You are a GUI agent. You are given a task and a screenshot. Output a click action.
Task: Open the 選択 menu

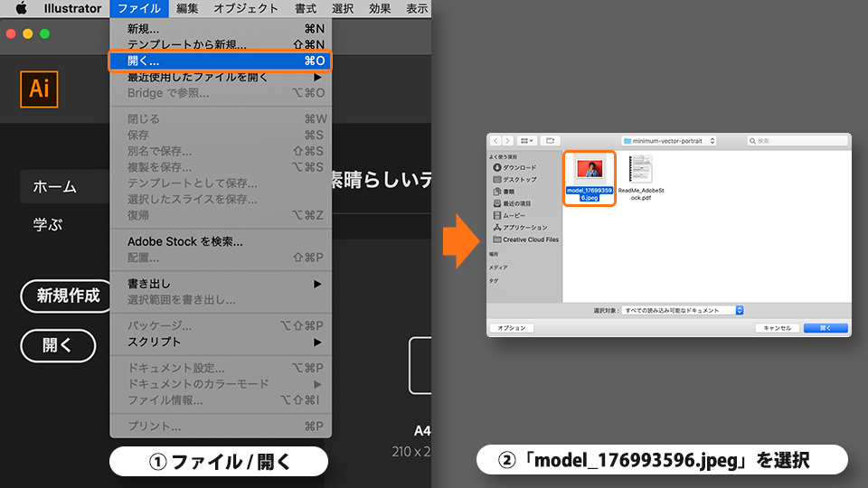click(343, 8)
